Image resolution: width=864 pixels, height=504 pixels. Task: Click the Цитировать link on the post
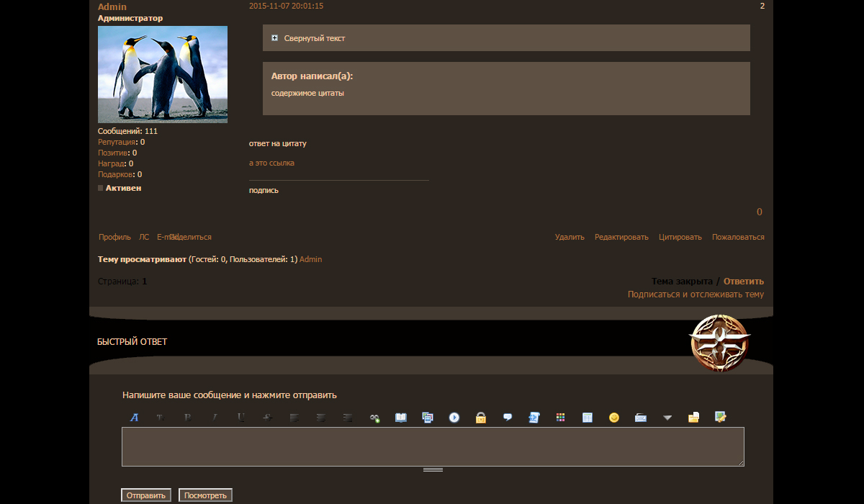tap(680, 237)
